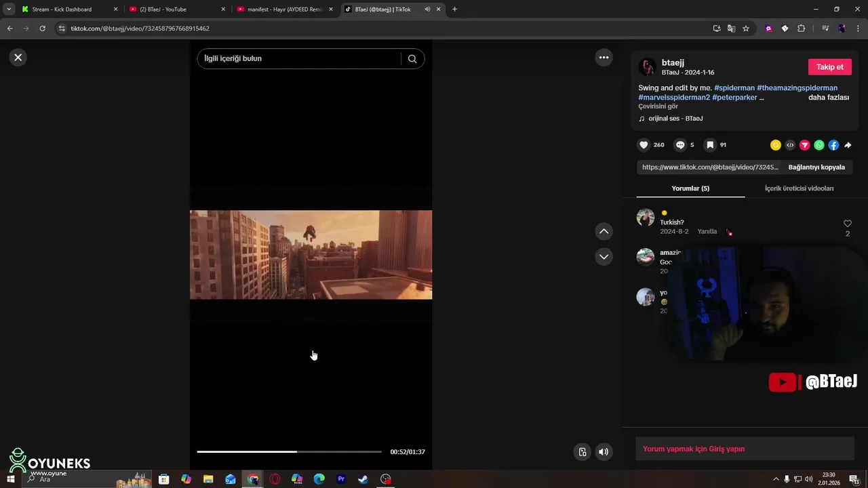868x488 pixels.
Task: Click the btaejj username
Action: pyautogui.click(x=673, y=63)
